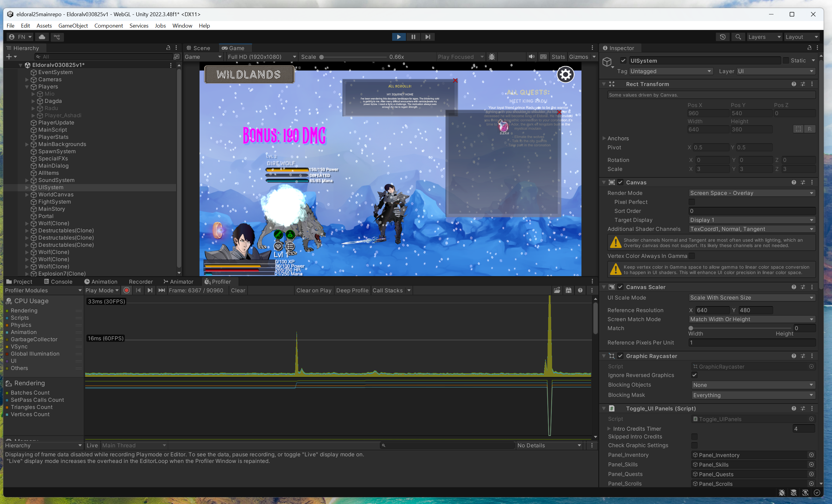
Task: Click save profiler data icon
Action: click(568, 290)
